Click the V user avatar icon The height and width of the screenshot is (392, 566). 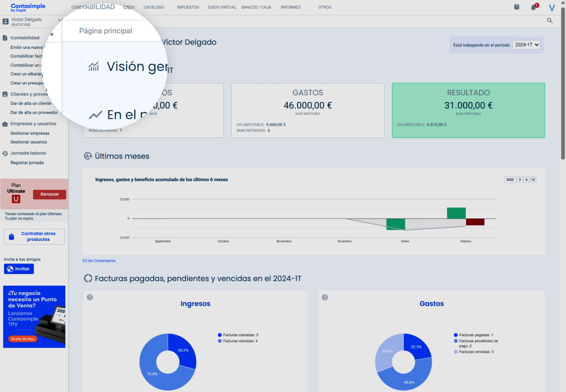coord(552,7)
